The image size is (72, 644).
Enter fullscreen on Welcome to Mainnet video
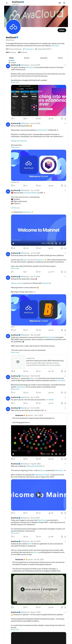64,243
